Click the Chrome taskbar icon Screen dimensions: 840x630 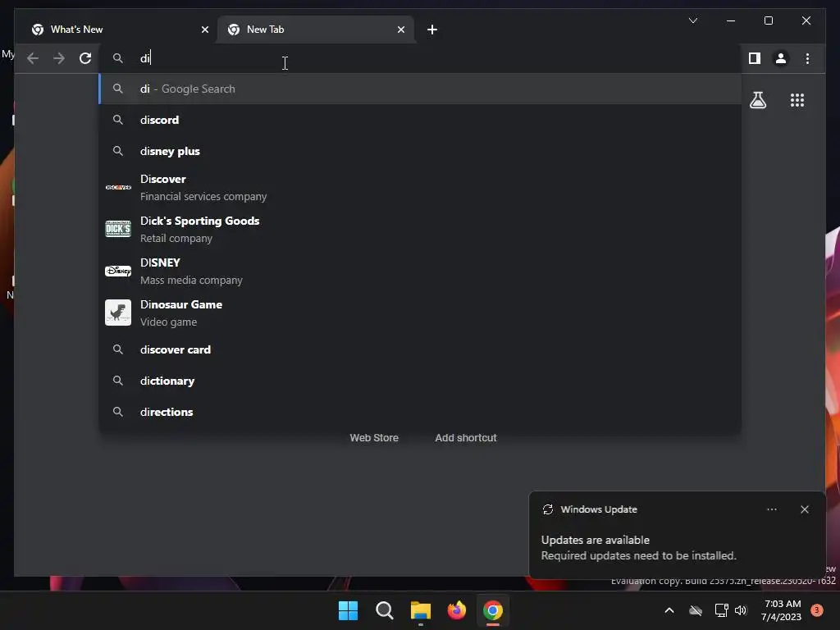click(x=493, y=610)
